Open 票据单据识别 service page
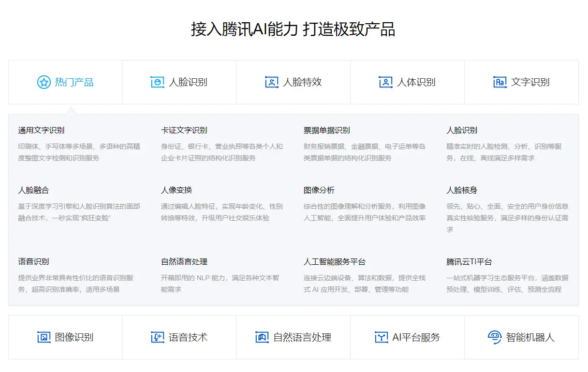Viewport: 588px width, 372px height. click(x=327, y=129)
